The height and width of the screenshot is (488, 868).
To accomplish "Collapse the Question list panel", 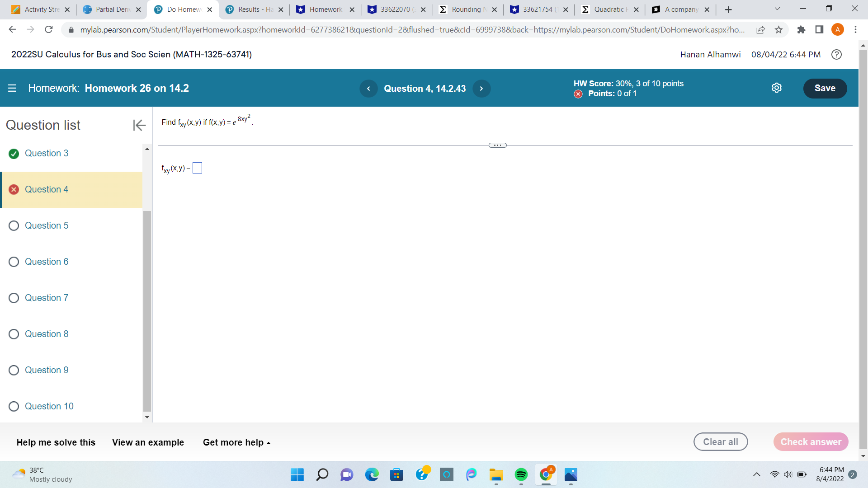I will [139, 125].
